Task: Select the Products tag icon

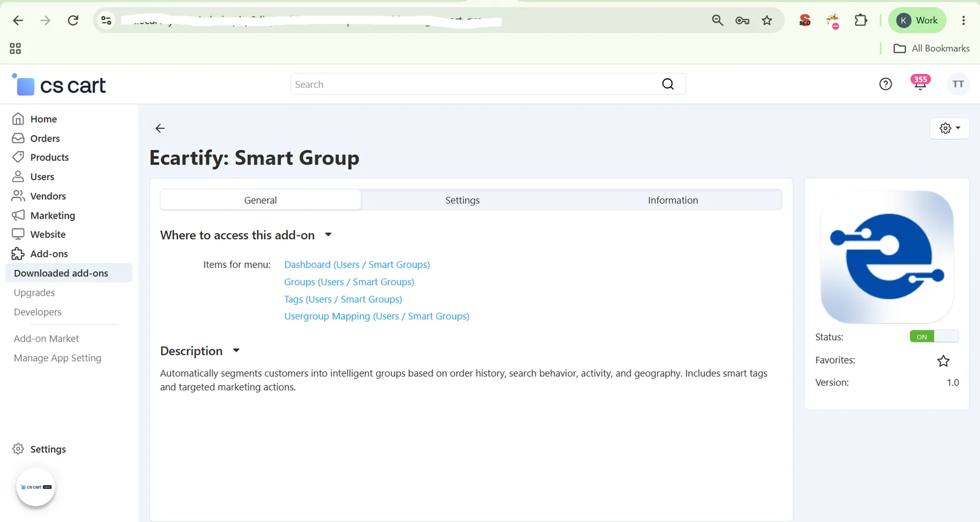Action: 18,157
